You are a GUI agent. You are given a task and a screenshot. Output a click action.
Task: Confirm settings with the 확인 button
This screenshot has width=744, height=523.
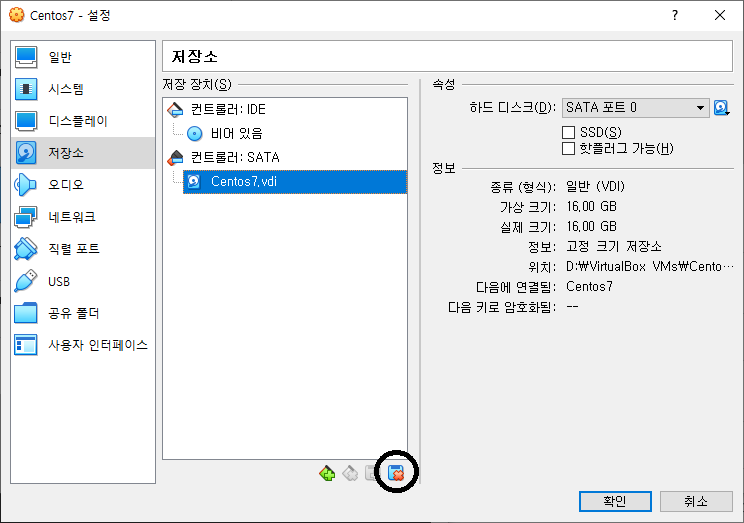(615, 501)
